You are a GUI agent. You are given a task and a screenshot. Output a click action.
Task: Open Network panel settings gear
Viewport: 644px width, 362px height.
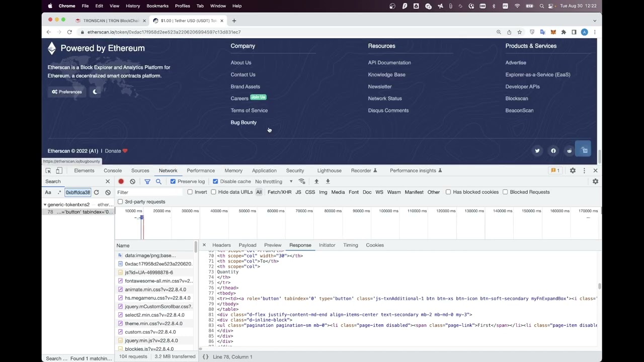595,182
